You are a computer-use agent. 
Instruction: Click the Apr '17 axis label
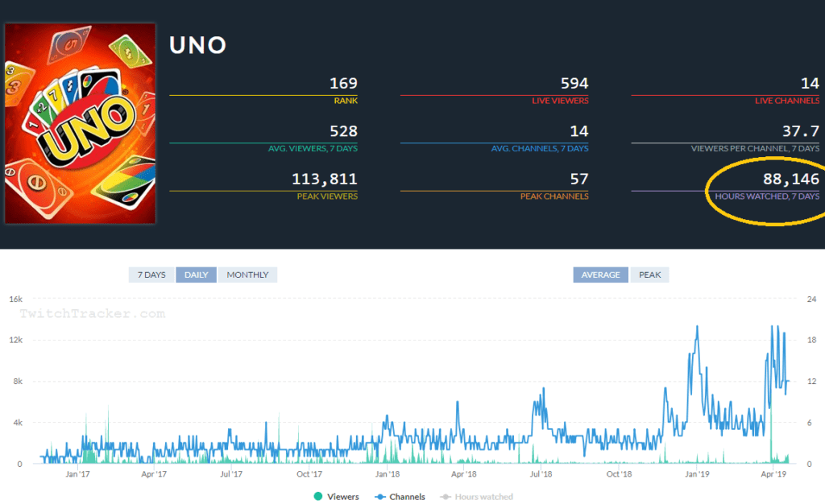(x=154, y=474)
